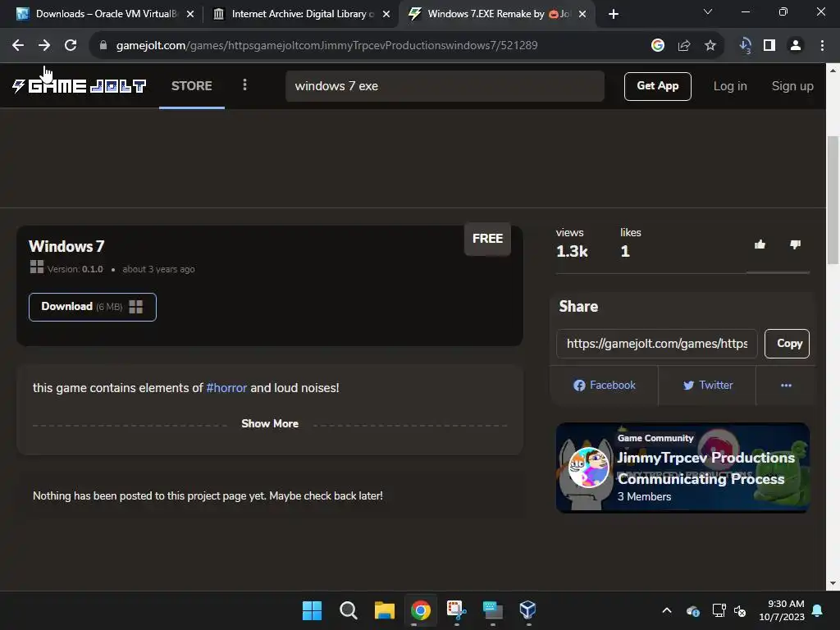The width and height of the screenshot is (840, 630).
Task: Share the game on Twitter
Action: (x=707, y=386)
